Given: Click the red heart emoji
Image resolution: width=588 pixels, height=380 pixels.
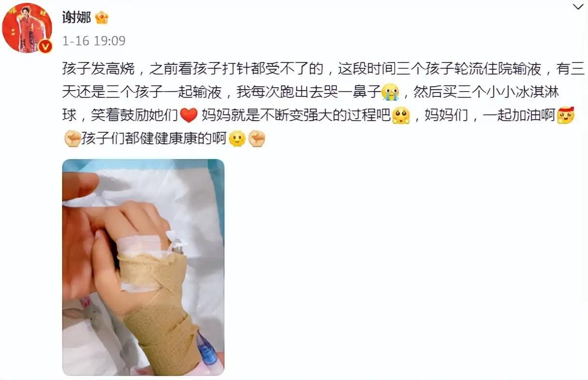Looking at the screenshot, I should pos(188,115).
